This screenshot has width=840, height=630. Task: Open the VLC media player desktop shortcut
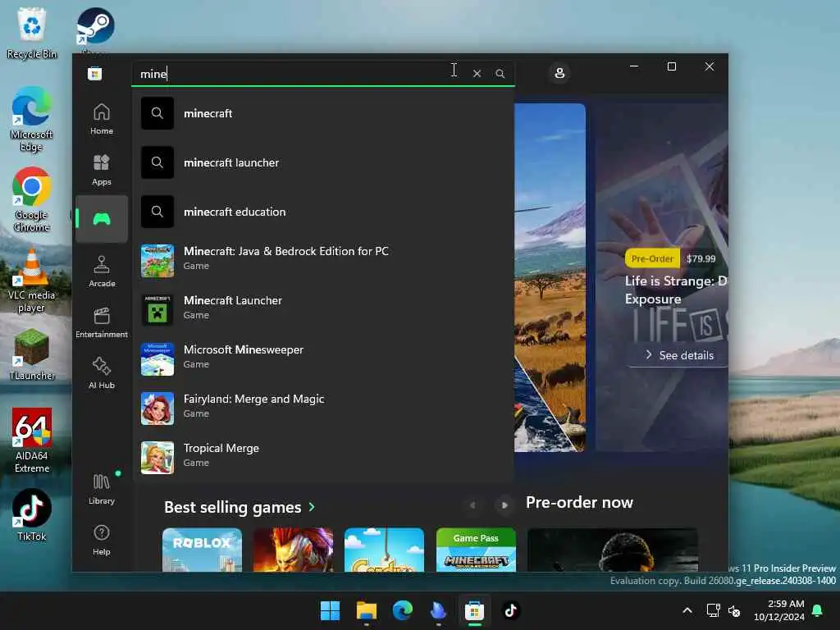(32, 281)
